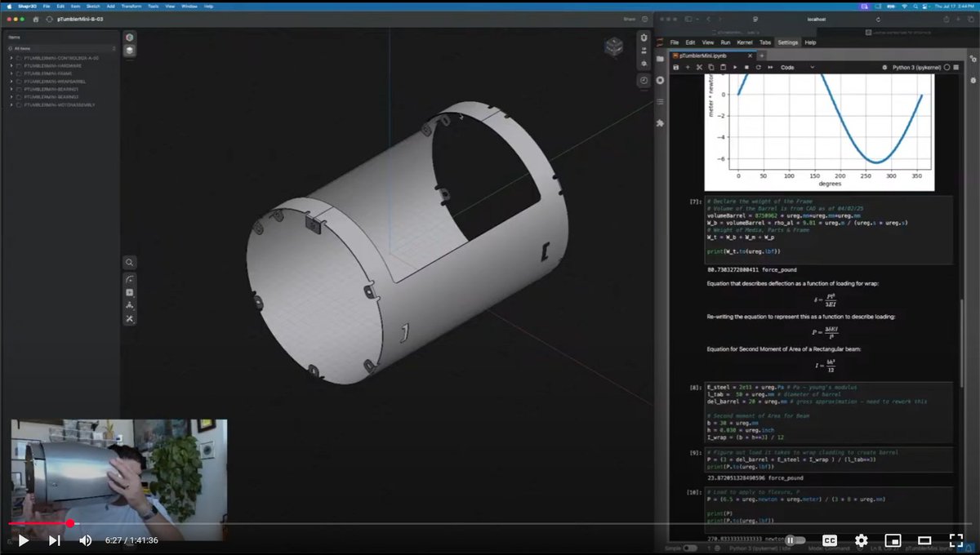
Task: Close the pTumblerMini.ipynb tab
Action: click(x=749, y=55)
